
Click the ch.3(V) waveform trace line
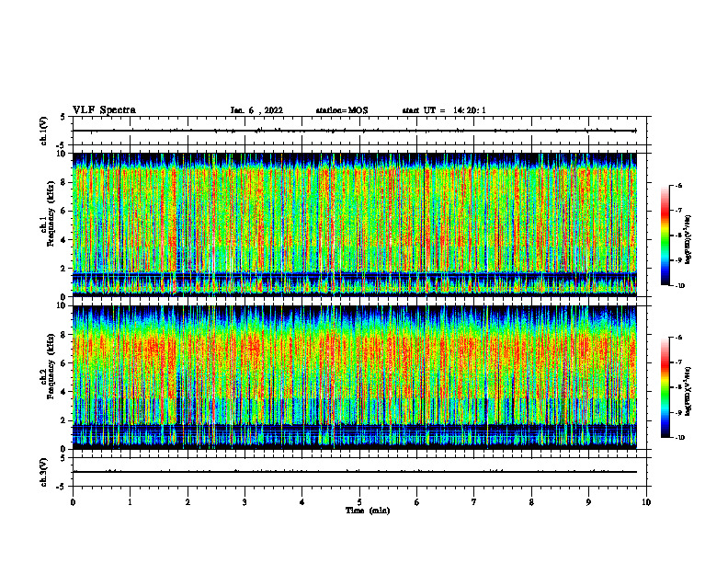(x=355, y=472)
